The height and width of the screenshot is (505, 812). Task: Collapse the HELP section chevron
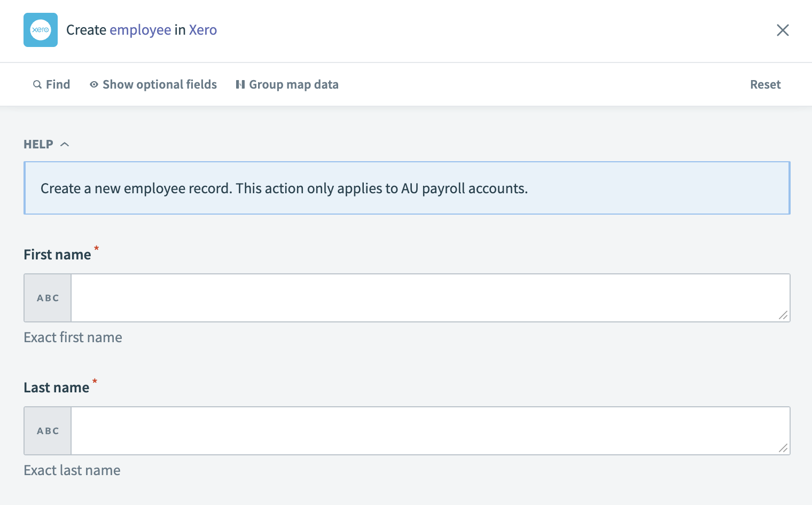pos(65,144)
